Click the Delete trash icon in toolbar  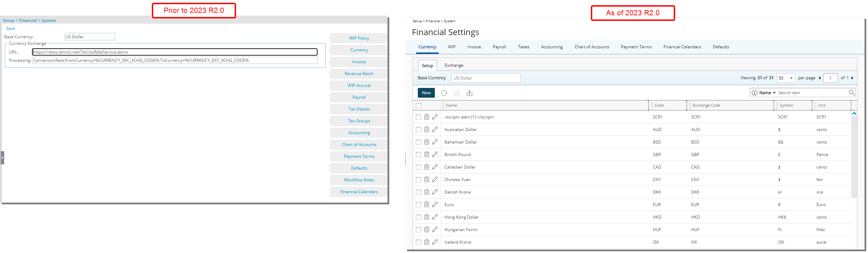pyautogui.click(x=457, y=93)
